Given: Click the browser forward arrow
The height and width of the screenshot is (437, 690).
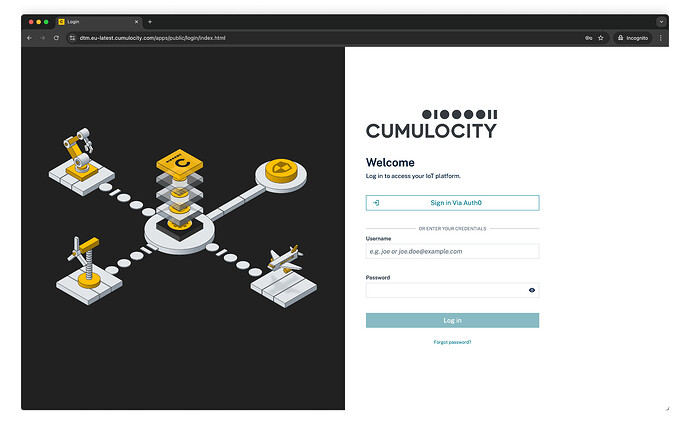Looking at the screenshot, I should coord(43,38).
